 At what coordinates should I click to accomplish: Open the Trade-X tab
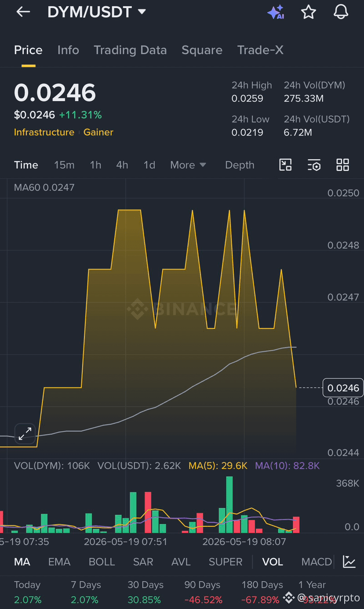[260, 50]
